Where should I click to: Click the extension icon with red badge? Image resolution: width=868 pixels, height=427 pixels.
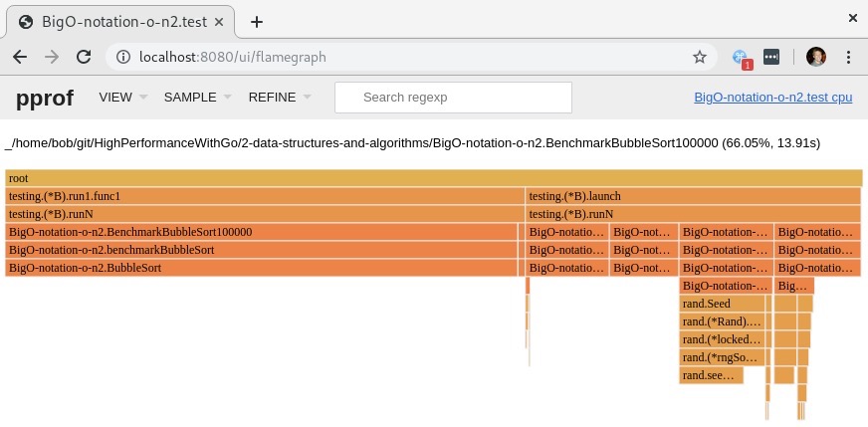click(x=741, y=58)
